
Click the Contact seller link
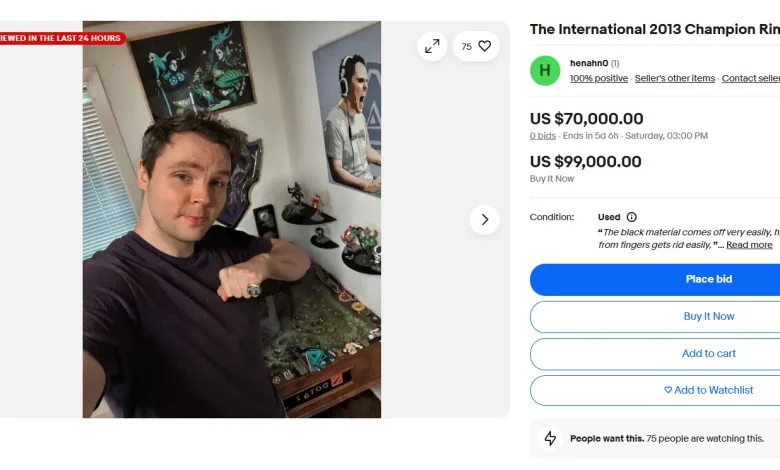pos(750,79)
